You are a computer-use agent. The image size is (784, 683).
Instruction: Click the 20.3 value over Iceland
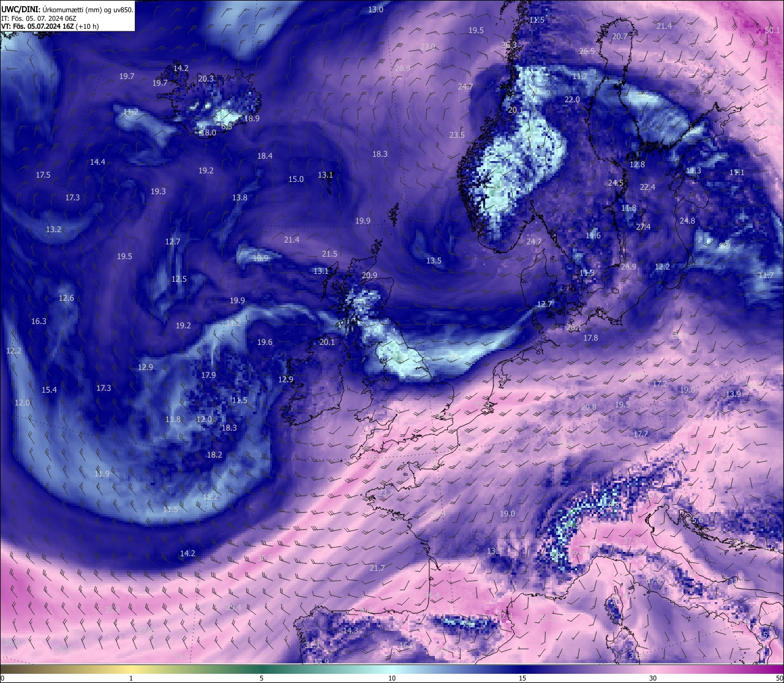pyautogui.click(x=206, y=79)
